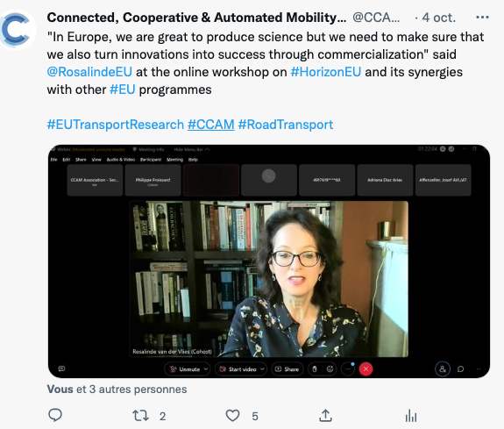This screenshot has height=429, width=504.
Task: Open the #CCAM hashtag link
Action: coord(211,125)
